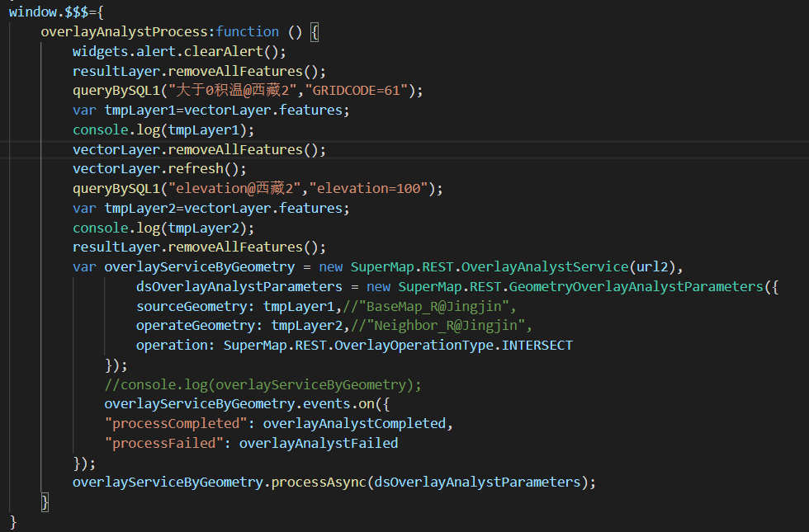Click 'sourceGeometry: tmpLayer1' text
The width and height of the screenshot is (809, 532).
[x=234, y=306]
